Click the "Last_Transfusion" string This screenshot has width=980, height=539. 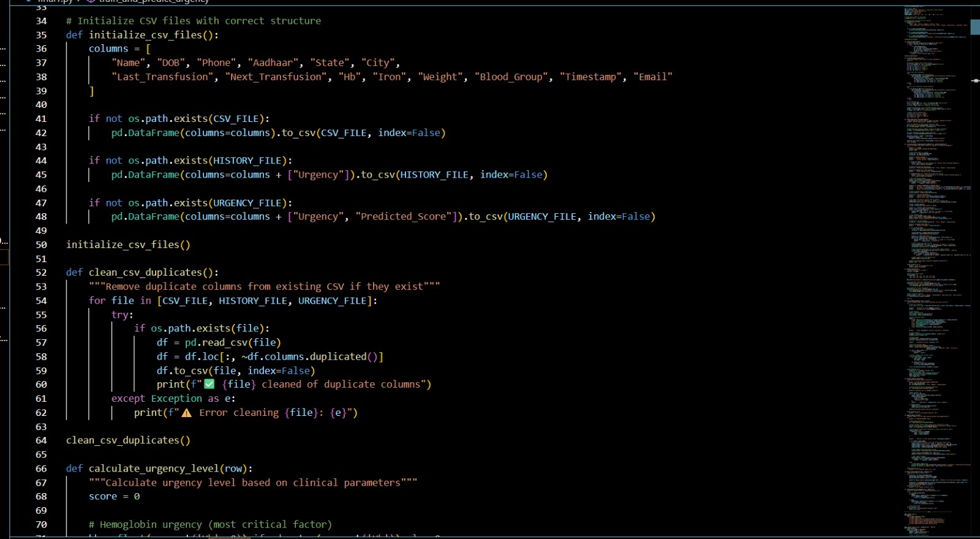coord(162,77)
